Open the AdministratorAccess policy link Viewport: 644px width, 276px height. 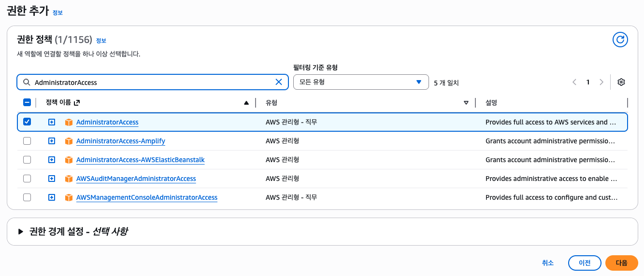click(107, 122)
